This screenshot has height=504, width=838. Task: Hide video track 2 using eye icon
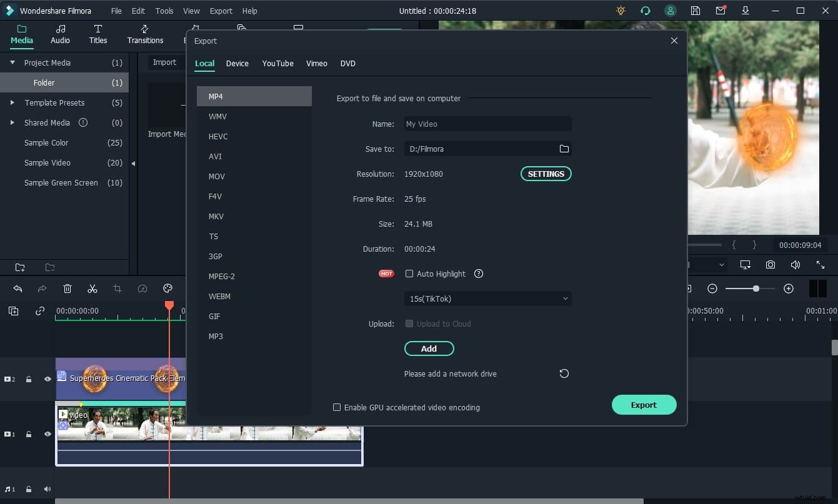[x=47, y=378]
